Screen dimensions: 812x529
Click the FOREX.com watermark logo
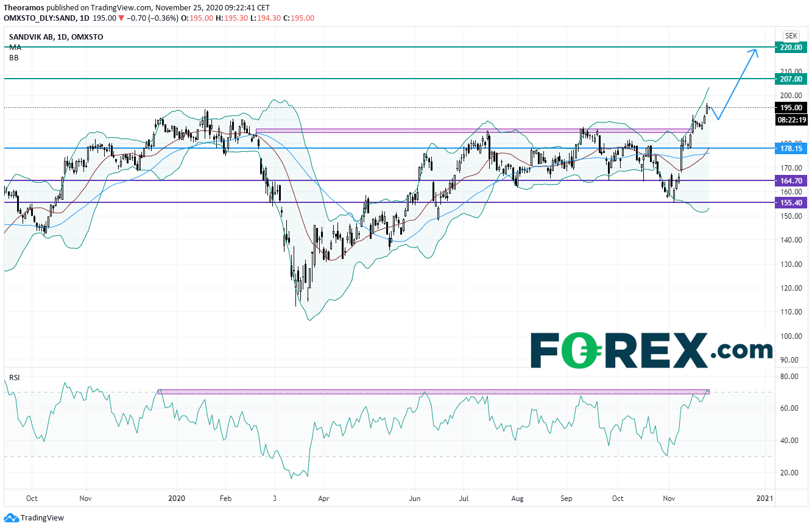coord(651,350)
